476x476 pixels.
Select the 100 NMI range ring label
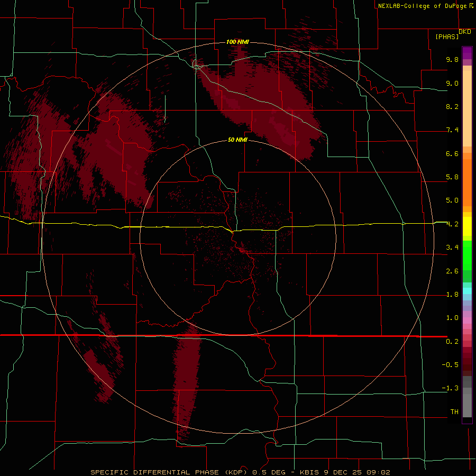click(x=237, y=42)
